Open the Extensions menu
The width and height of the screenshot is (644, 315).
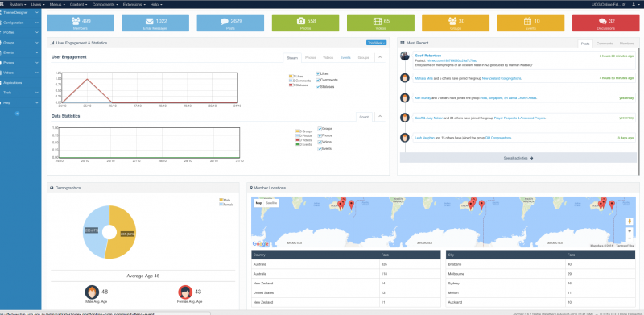click(134, 4)
